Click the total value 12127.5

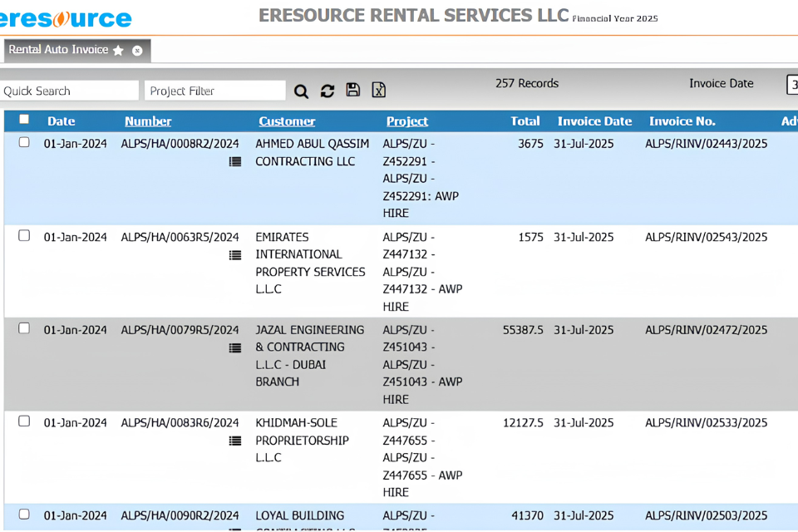(x=523, y=423)
